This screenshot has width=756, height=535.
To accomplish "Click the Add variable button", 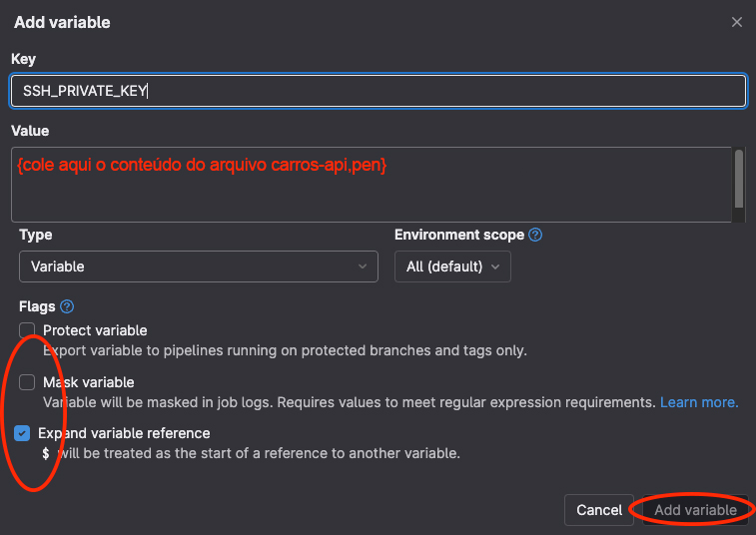I will coord(695,510).
